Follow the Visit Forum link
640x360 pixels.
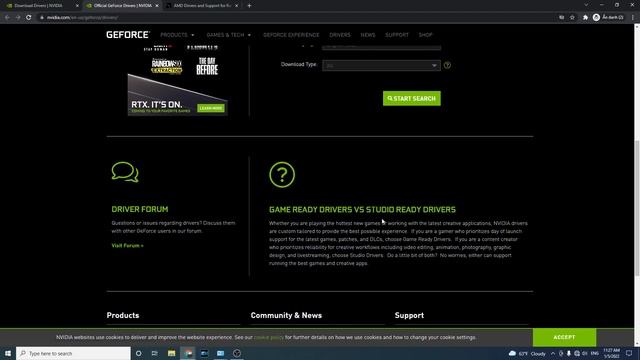pos(127,246)
